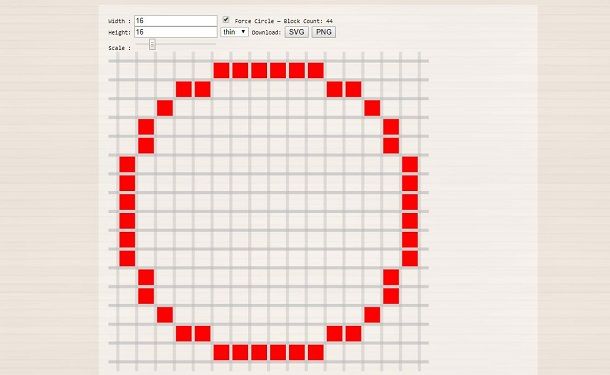
Task: Click bottom block of left six-block column
Action: pyautogui.click(x=127, y=259)
